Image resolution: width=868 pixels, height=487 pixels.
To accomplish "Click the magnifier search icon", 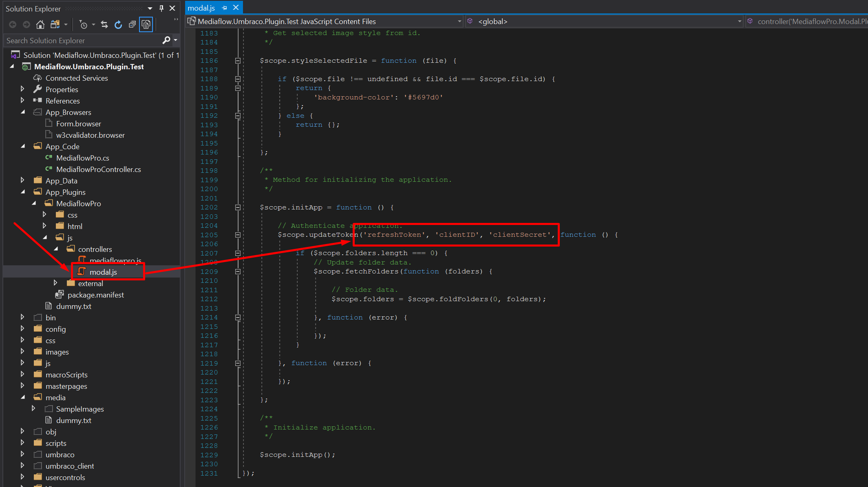I will point(166,40).
